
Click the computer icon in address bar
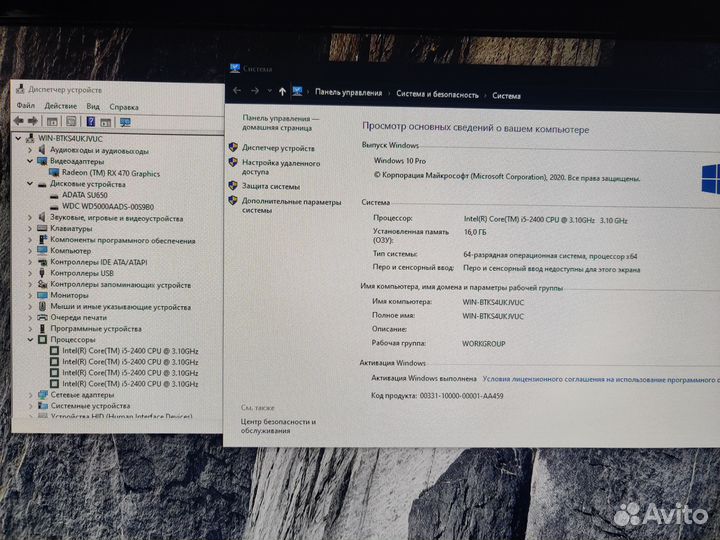(x=298, y=91)
